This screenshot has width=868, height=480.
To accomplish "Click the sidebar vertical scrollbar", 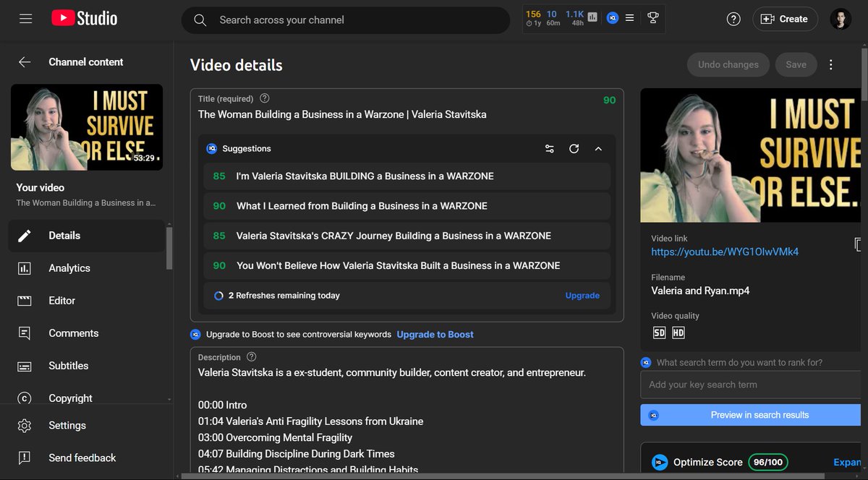I will tap(169, 247).
